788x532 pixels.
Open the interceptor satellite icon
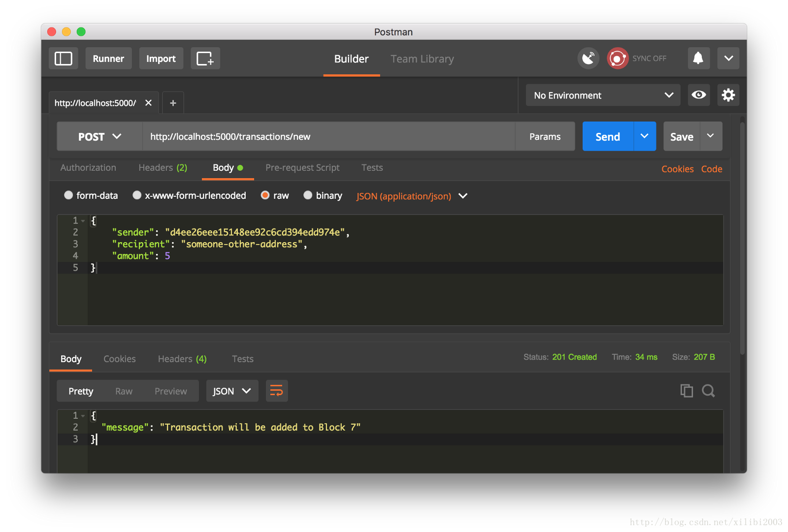point(588,59)
